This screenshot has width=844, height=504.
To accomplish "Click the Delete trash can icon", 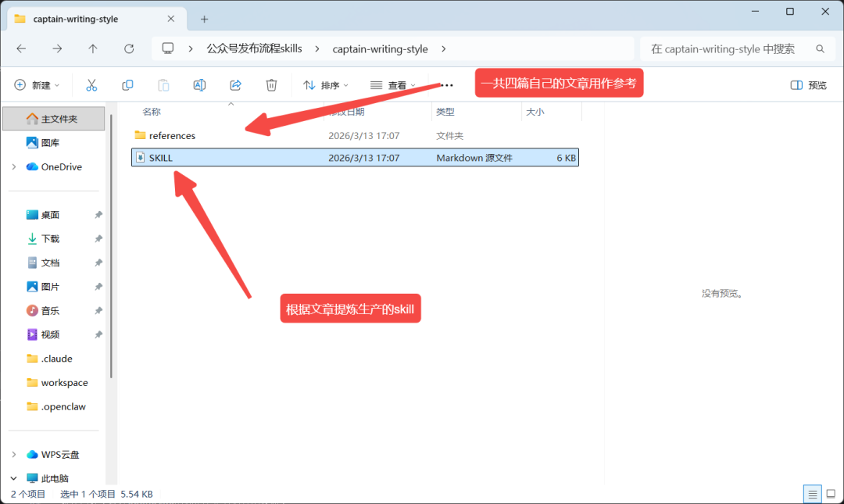I will pos(271,85).
